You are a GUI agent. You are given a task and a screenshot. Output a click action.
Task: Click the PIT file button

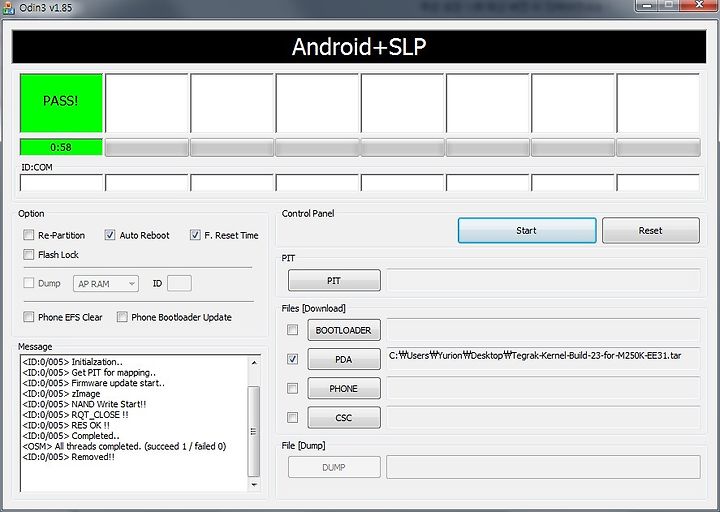point(334,281)
